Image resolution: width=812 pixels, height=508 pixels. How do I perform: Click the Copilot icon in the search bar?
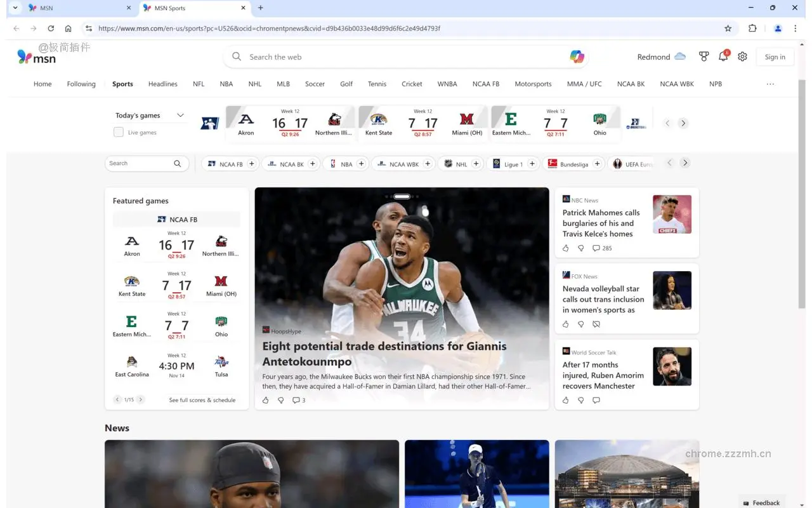pos(577,57)
